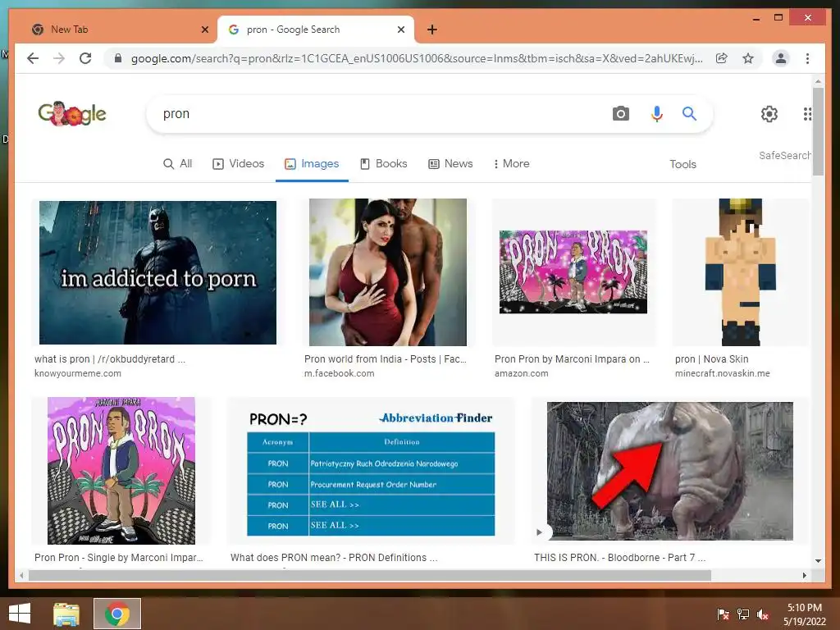Visit the amazon.com source link

click(x=521, y=373)
